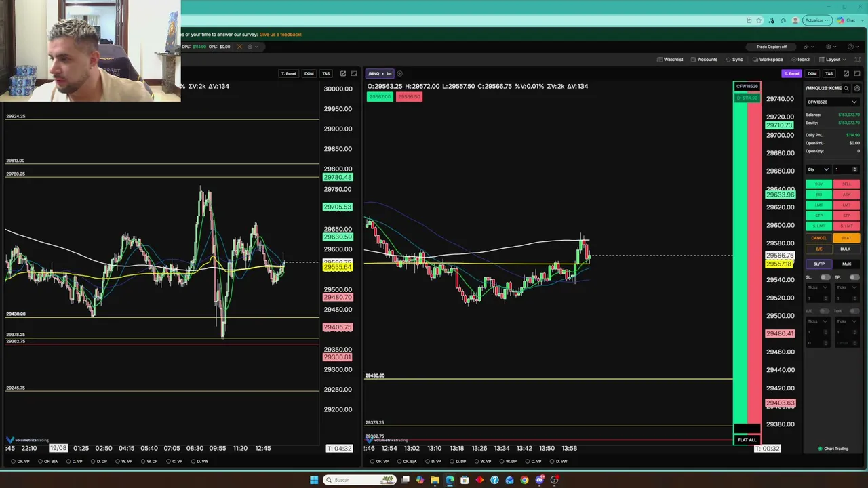Image resolution: width=868 pixels, height=488 pixels.
Task: Open the 1m timeframe selector
Action: click(389, 73)
